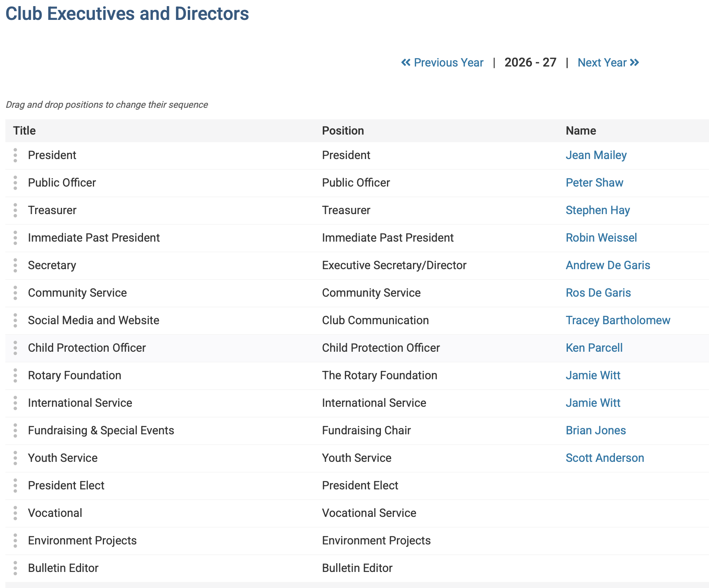
Task: Grab the handle icon beside Secretary
Action: pyautogui.click(x=15, y=265)
